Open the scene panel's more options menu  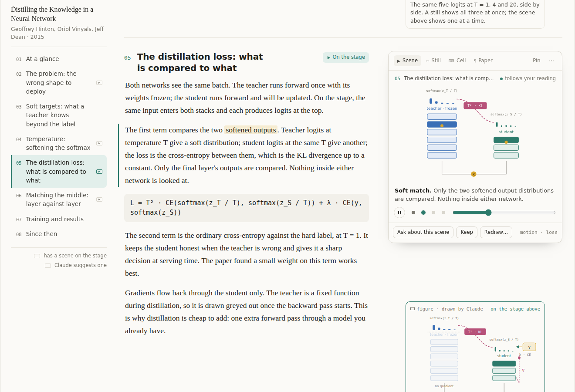tap(551, 61)
